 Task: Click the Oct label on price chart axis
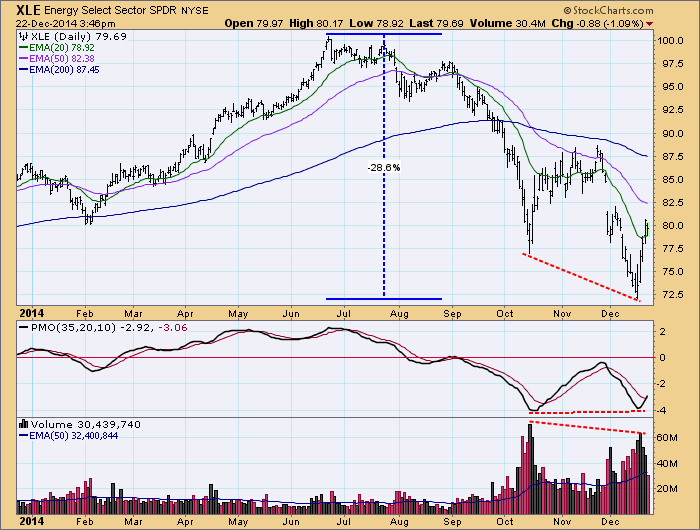point(504,313)
